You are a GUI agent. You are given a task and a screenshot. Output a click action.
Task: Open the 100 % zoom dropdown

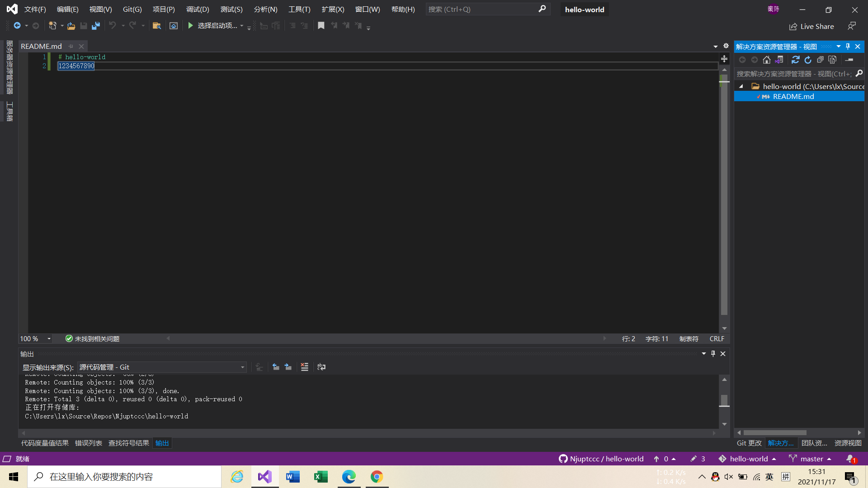click(x=49, y=338)
